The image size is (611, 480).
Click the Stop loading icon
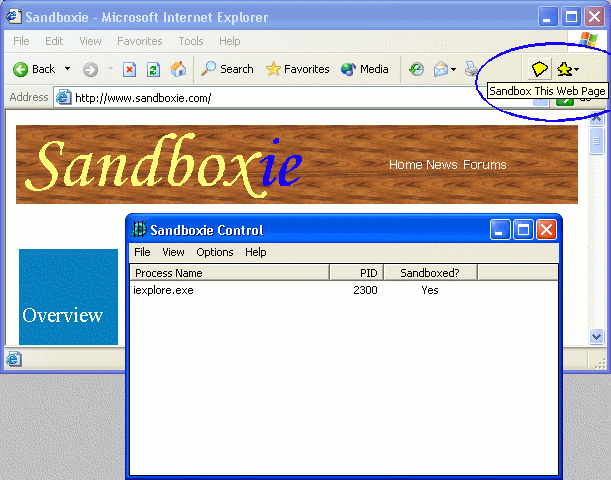129,70
